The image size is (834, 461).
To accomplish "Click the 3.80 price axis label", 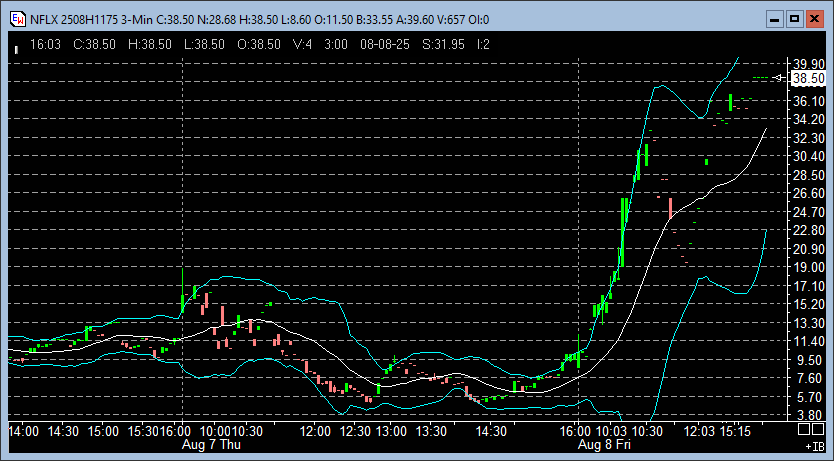I will point(811,415).
